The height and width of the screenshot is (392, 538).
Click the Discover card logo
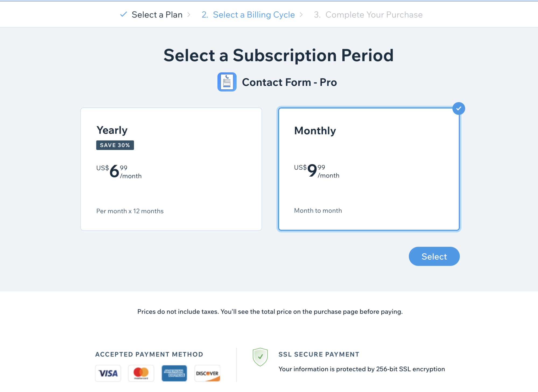pos(207,373)
